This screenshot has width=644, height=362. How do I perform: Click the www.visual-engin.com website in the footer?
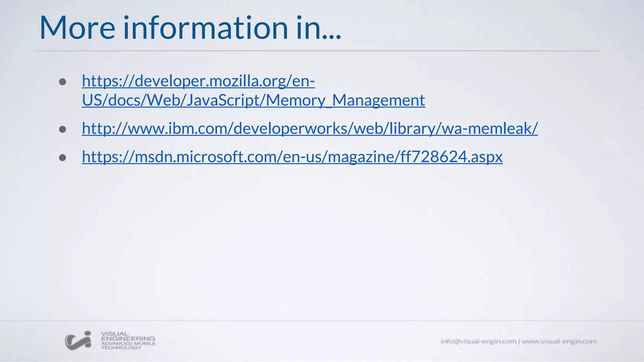559,341
